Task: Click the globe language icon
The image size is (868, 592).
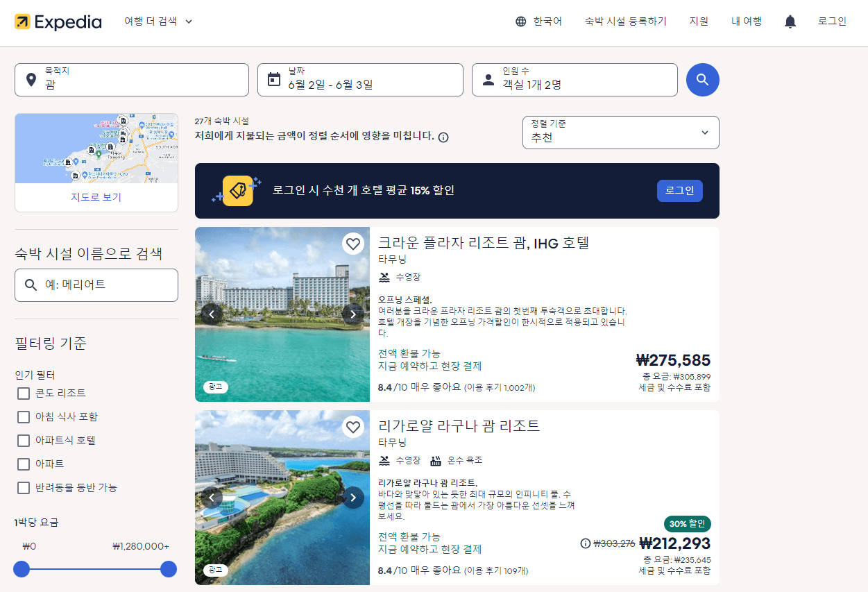Action: tap(521, 22)
